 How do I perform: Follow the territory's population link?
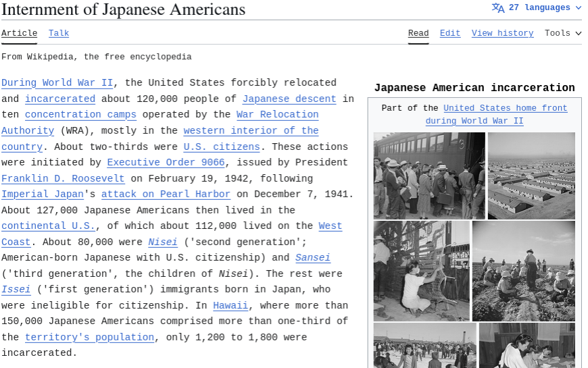pyautogui.click(x=89, y=337)
